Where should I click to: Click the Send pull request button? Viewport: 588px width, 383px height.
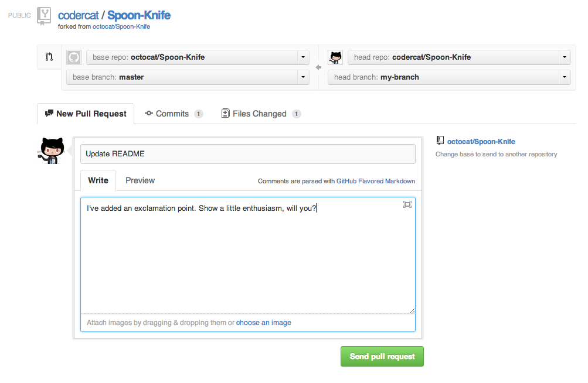point(382,356)
